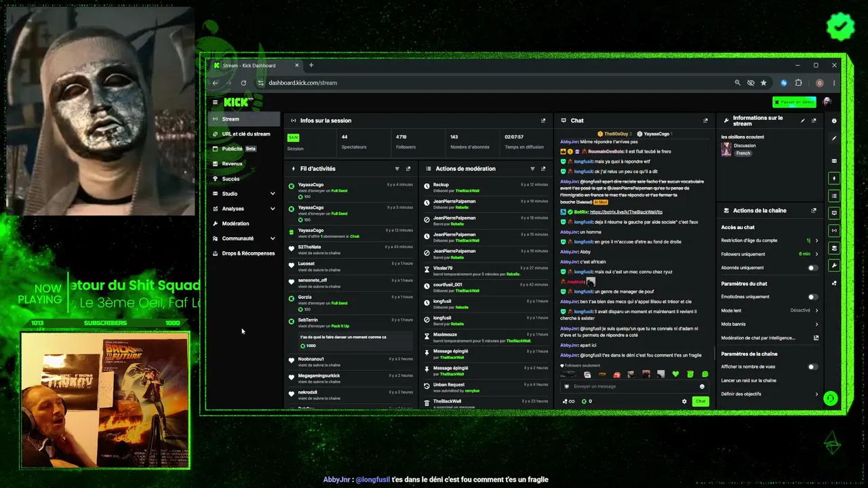Pop out the Informations sur le stream panel
Screen dimensions: 868x488
(814, 121)
